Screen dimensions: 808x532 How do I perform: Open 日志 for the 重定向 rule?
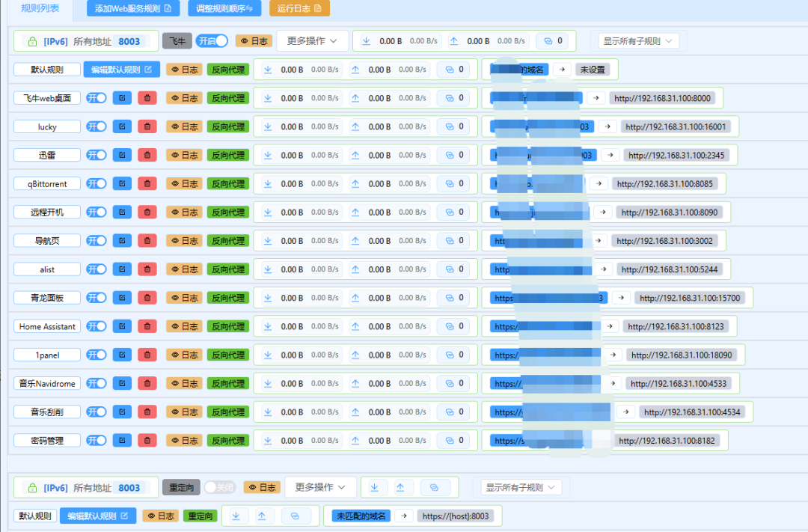(263, 487)
